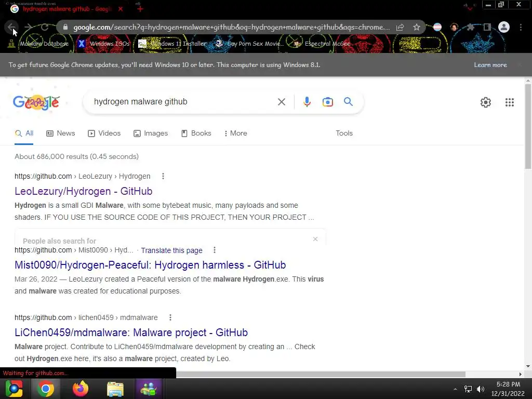Open the two-people taskbar app

pos(148,389)
